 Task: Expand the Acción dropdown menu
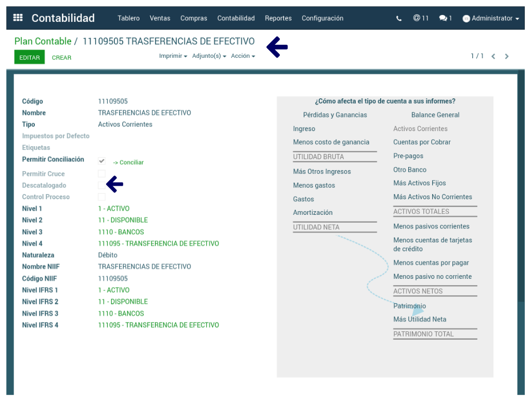243,56
